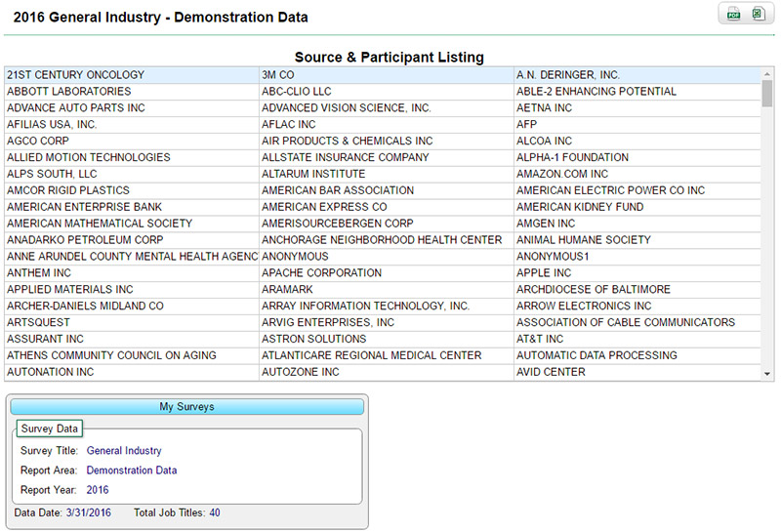781x532 pixels.
Task: Select AMERICAN EXPRESS CO entry
Action: point(387,206)
